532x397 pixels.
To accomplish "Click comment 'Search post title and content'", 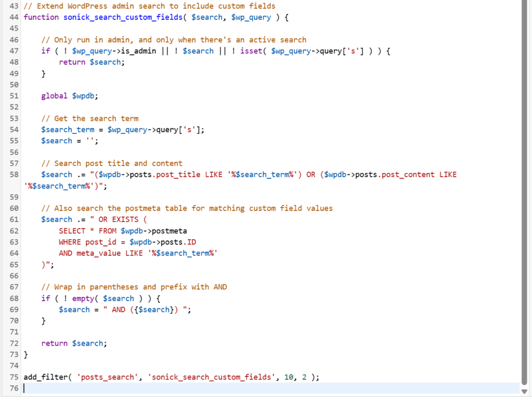I will [112, 163].
